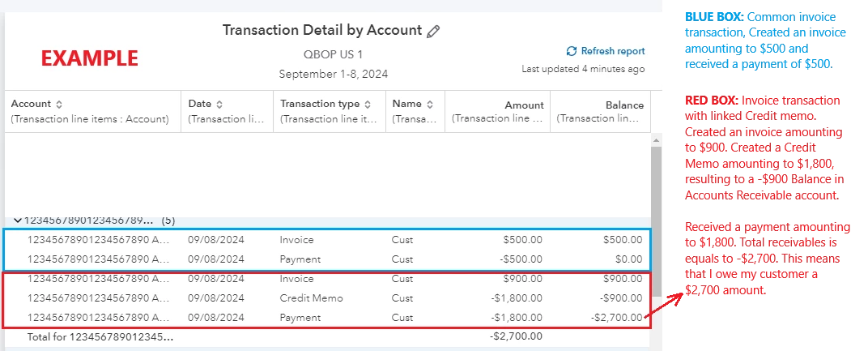Click the Refresh report circular arrow icon
Image resolution: width=868 pixels, height=351 pixels.
coord(572,51)
